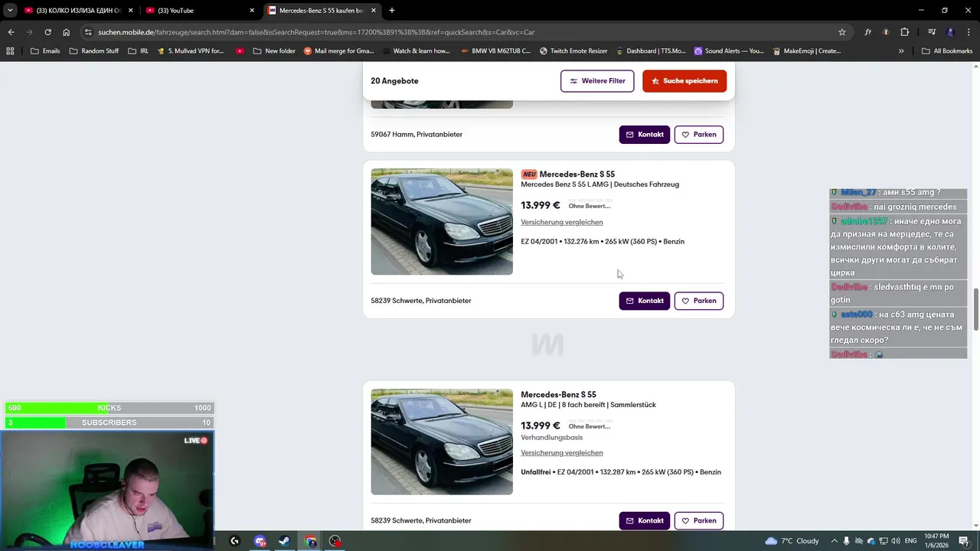
Task: Reload the mobile.de page
Action: tap(47, 32)
